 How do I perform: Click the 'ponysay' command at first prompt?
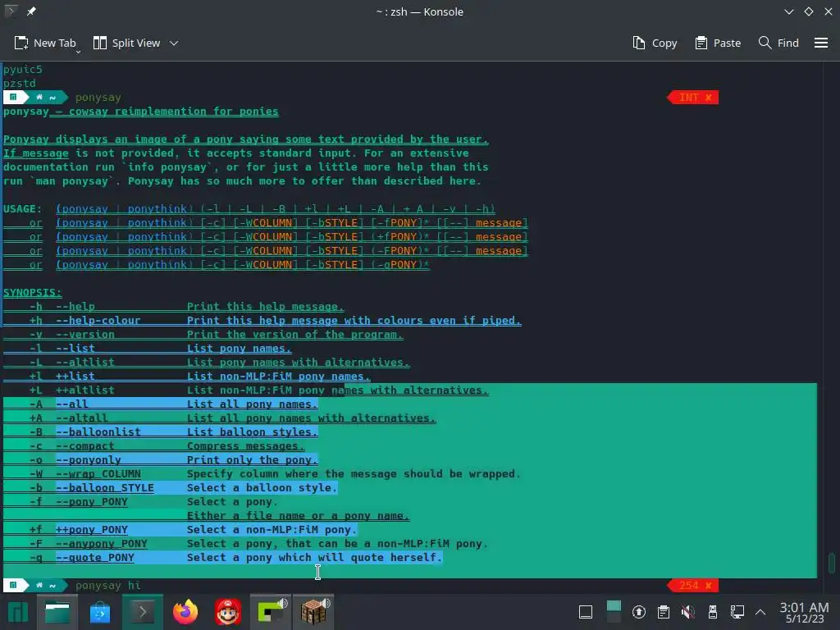tap(98, 98)
